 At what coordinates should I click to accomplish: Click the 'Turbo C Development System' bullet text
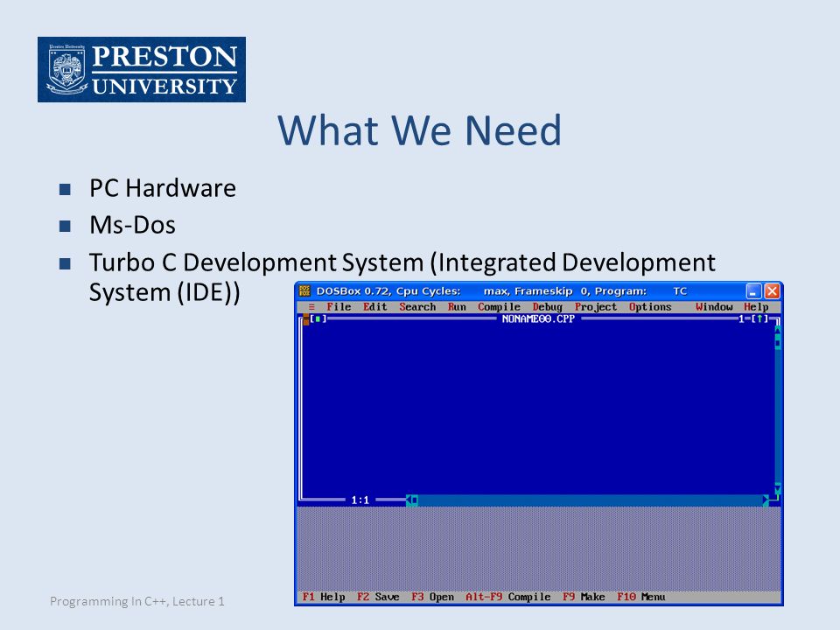coord(402,277)
